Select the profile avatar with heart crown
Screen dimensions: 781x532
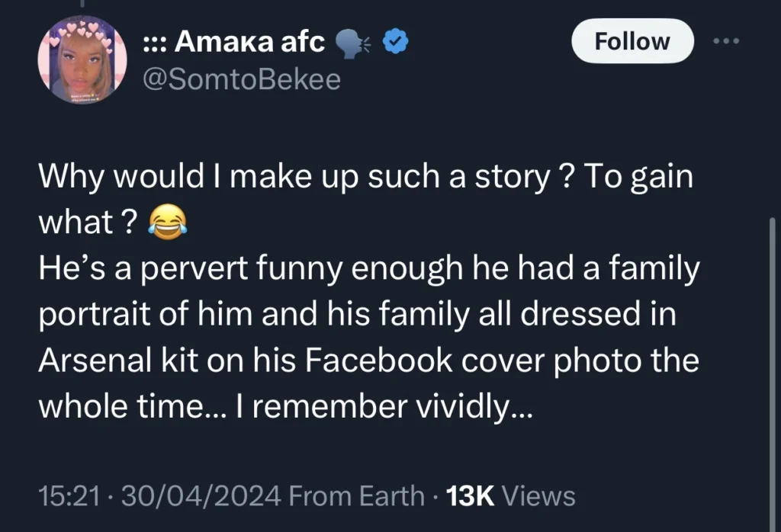83,60
